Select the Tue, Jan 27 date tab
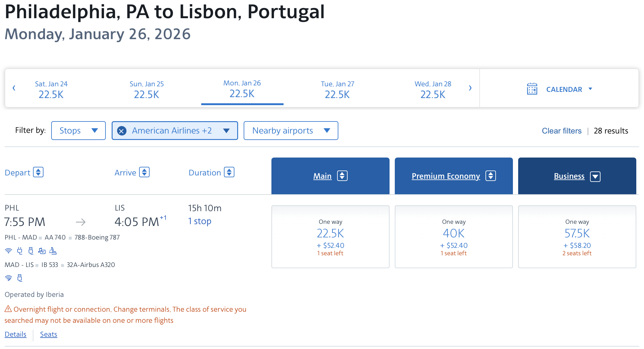The height and width of the screenshot is (349, 644). 337,89
